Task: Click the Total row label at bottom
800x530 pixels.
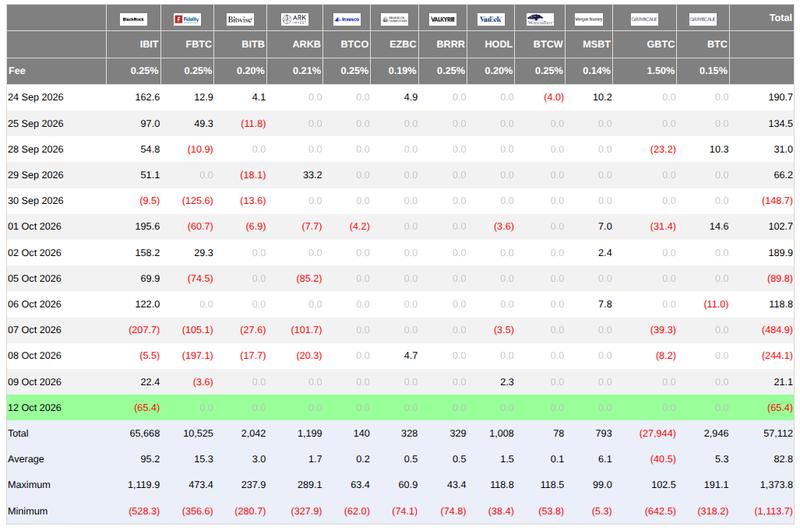Action: [x=18, y=434]
